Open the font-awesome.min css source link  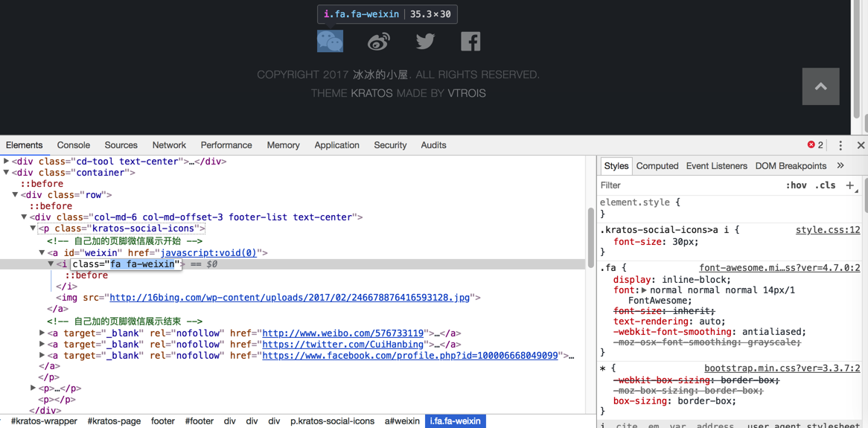point(779,267)
